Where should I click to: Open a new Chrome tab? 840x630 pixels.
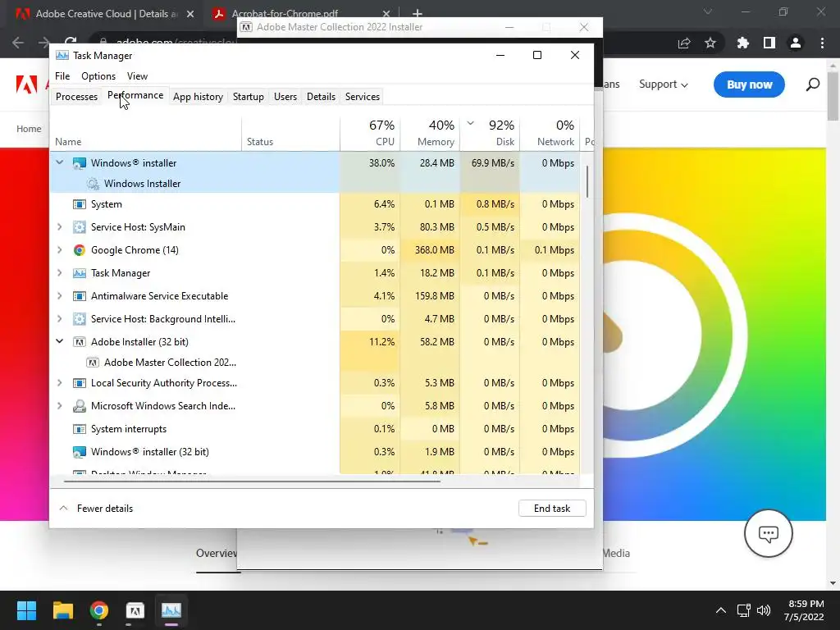(418, 13)
